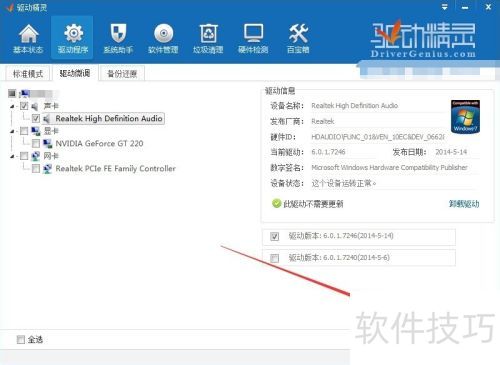Select Realtek High Definition Audio tree item
This screenshot has width=500, height=365.
(x=109, y=118)
